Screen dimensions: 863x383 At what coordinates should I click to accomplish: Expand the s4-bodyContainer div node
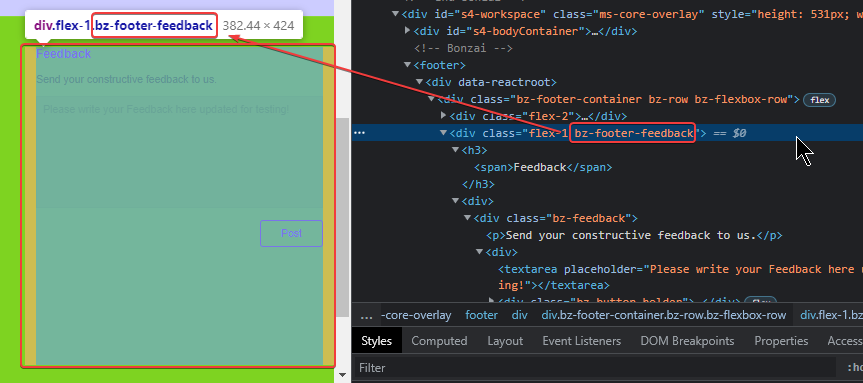coord(407,31)
